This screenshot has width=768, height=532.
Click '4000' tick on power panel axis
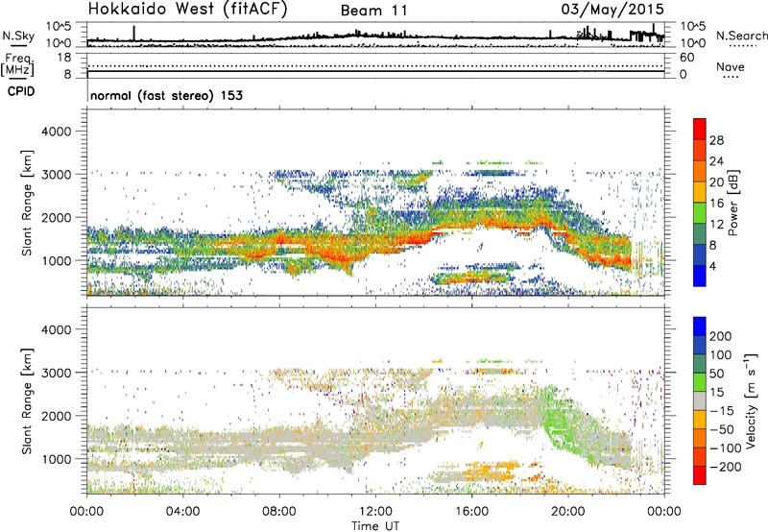[57, 132]
